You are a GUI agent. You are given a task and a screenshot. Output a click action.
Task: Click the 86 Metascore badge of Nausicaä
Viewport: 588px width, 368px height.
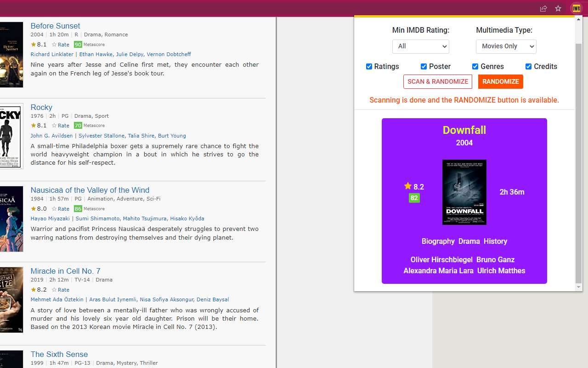[78, 209]
